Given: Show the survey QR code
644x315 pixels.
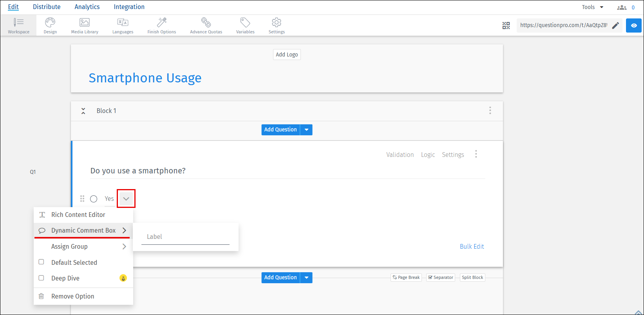Looking at the screenshot, I should [506, 25].
